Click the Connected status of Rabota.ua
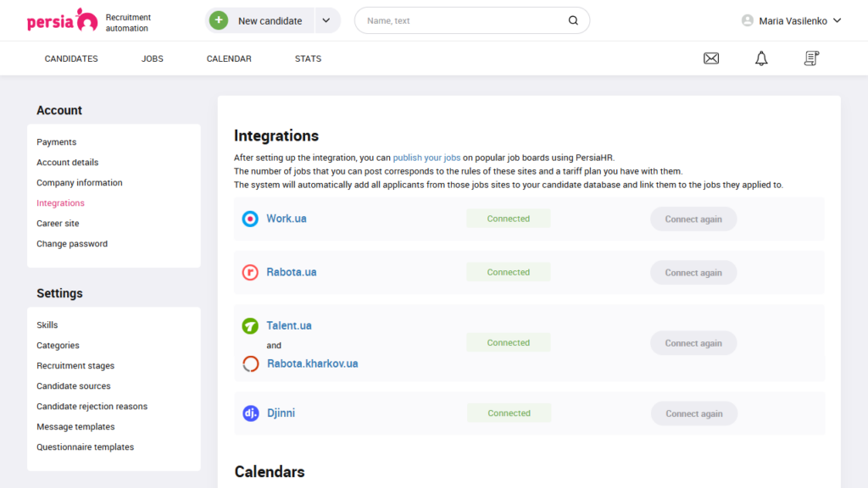The image size is (868, 488). 509,272
